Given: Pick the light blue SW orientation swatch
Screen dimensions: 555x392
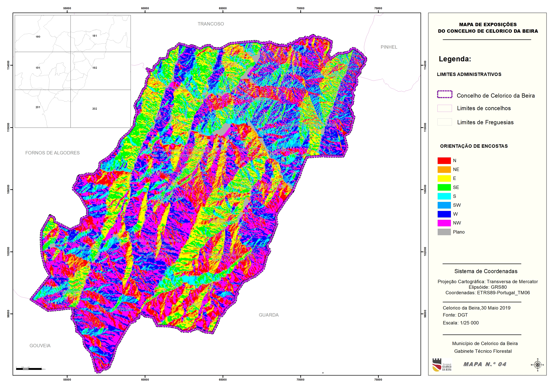Looking at the screenshot, I should [444, 205].
